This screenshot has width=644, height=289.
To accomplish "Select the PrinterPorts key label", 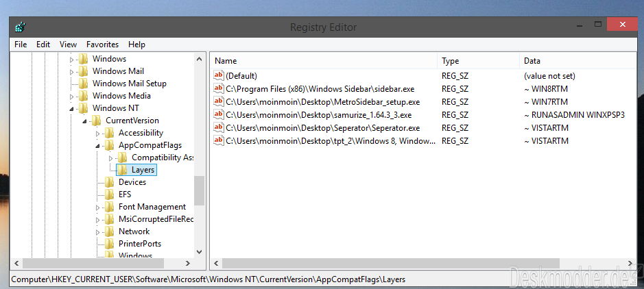I will (x=140, y=244).
